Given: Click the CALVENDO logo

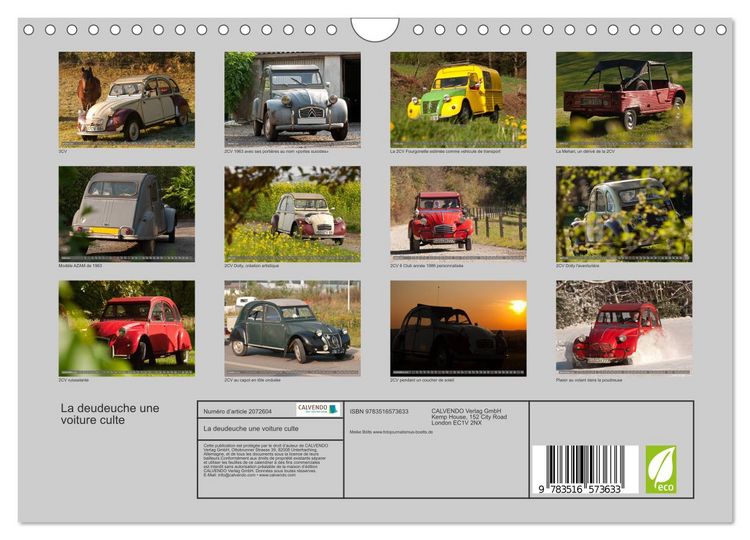Looking at the screenshot, I should tap(318, 409).
